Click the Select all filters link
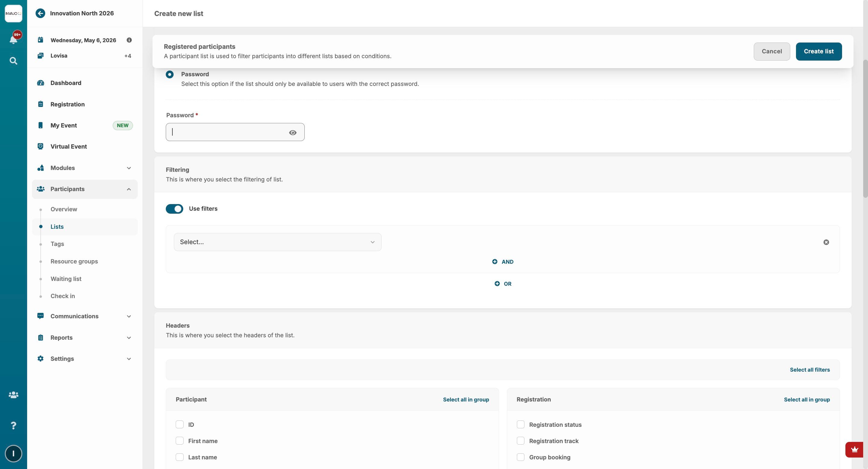This screenshot has height=469, width=868. point(809,370)
